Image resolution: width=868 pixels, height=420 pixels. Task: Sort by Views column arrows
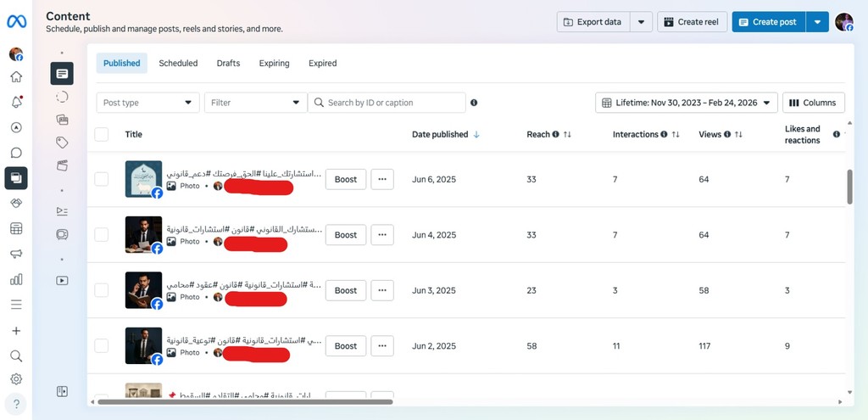pos(738,134)
